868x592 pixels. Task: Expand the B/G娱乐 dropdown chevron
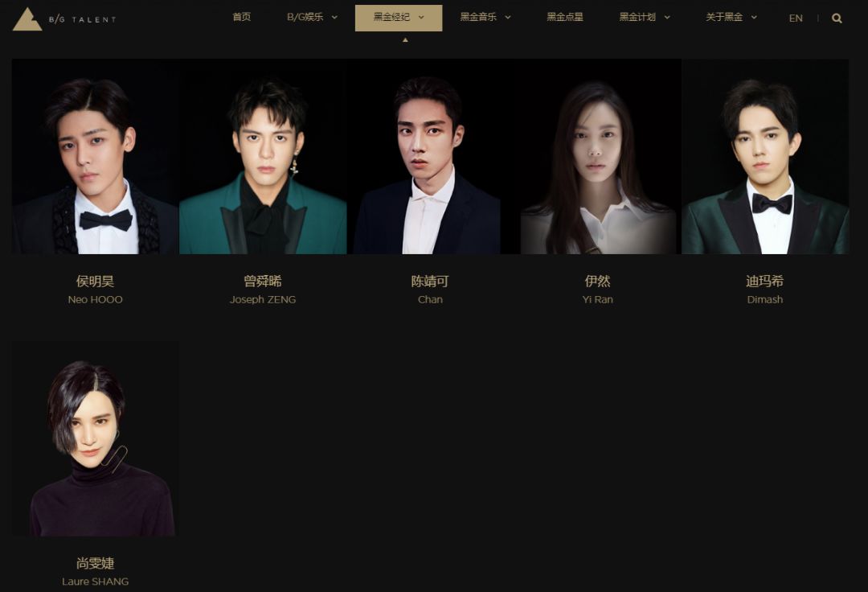334,18
